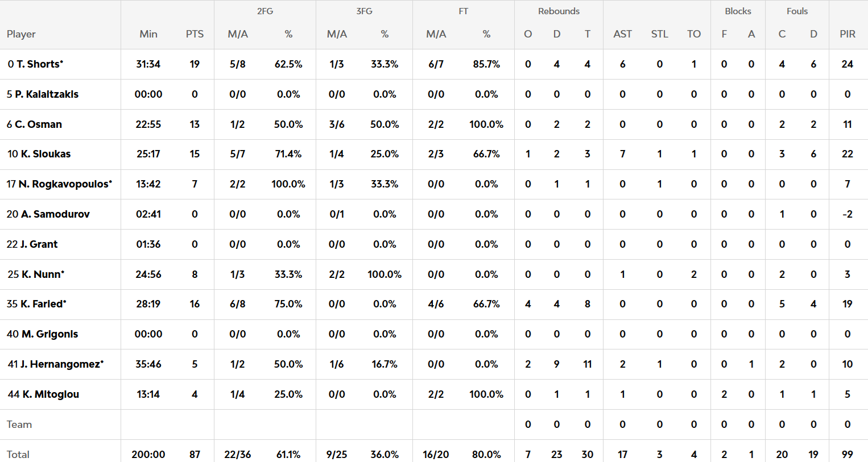Click the Rebounds group header
Viewport: 868px width, 462px height.
559,11
